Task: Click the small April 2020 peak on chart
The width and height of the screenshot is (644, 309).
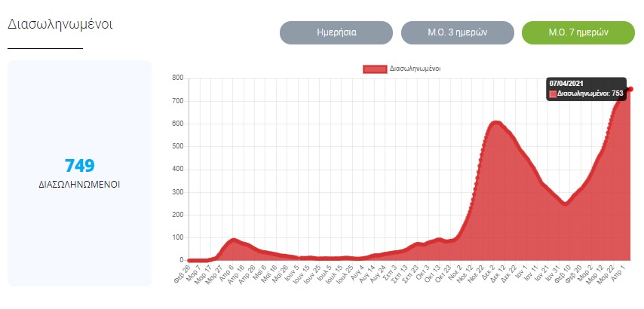Action: [234, 240]
